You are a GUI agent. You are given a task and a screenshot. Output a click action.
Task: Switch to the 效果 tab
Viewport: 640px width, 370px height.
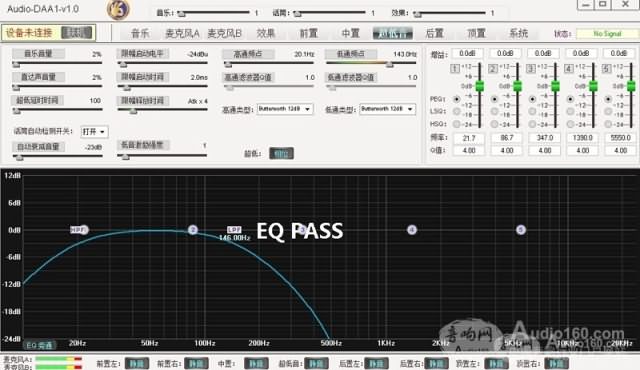click(x=266, y=33)
